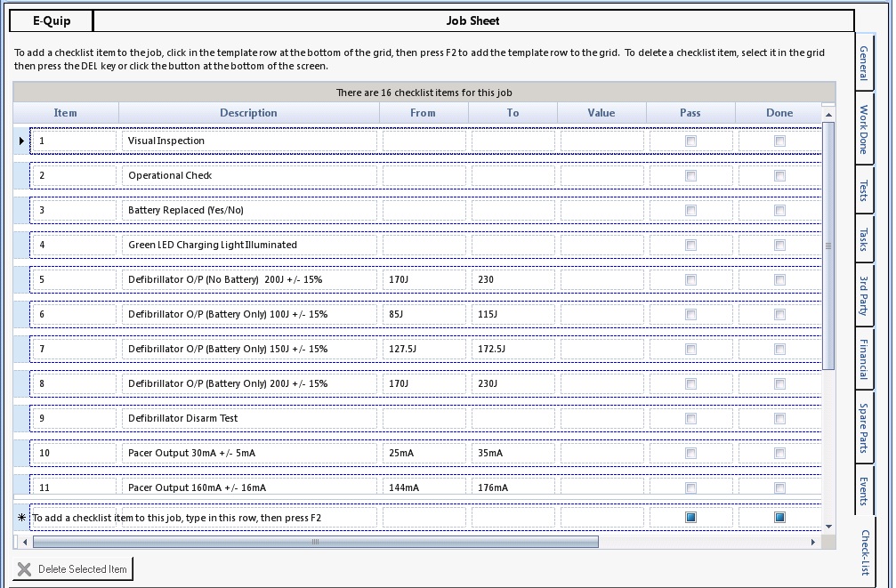Screen dimensions: 896x588
Task: Mark Operational Check as Done
Action: coord(779,176)
